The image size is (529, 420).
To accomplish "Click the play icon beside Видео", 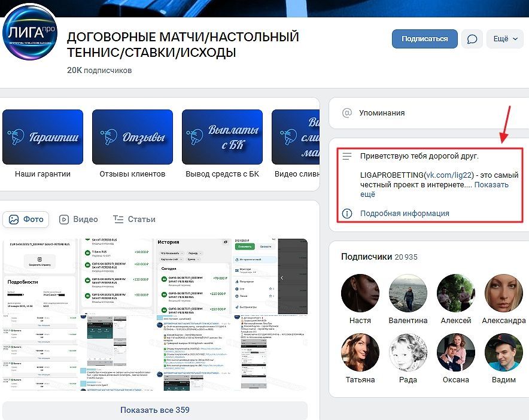I will click(64, 220).
